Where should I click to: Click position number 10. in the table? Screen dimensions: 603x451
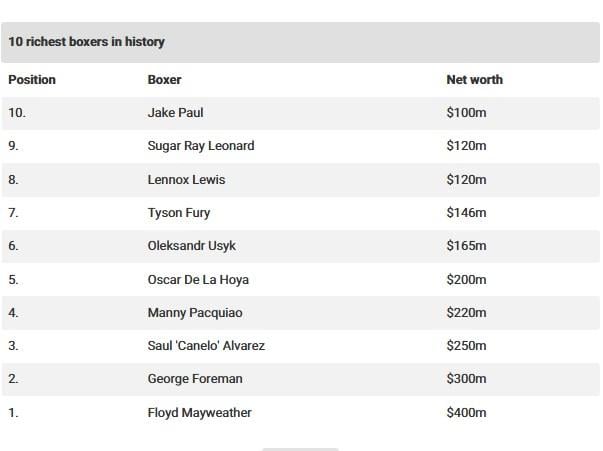17,113
